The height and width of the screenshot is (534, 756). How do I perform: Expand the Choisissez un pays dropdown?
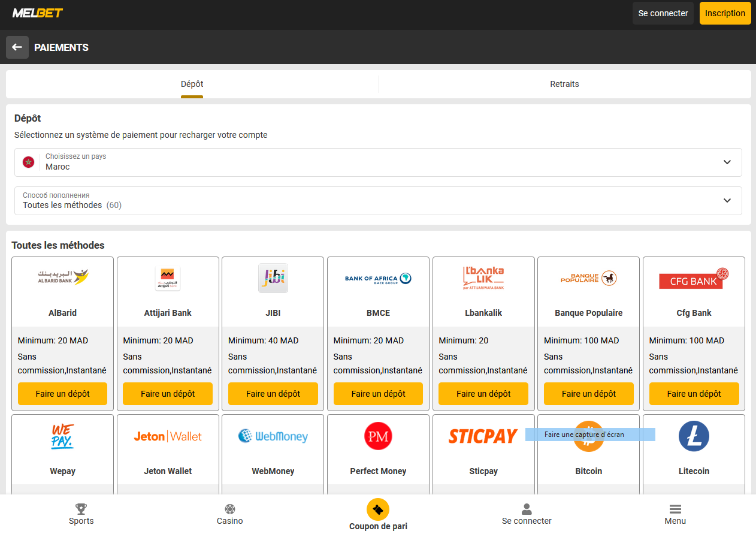click(x=378, y=162)
